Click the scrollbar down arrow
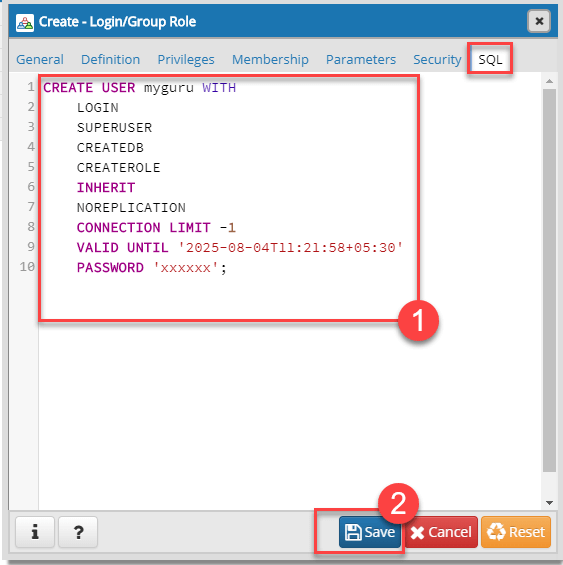 click(549, 503)
